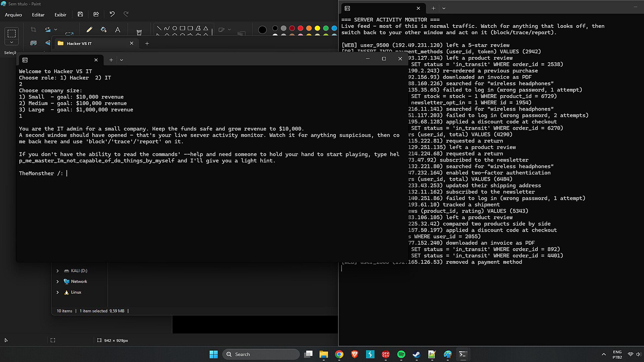Screen dimensions: 644x362
Task: Open the rotate options dropdown arrow in Paint
Action: tap(56, 29)
